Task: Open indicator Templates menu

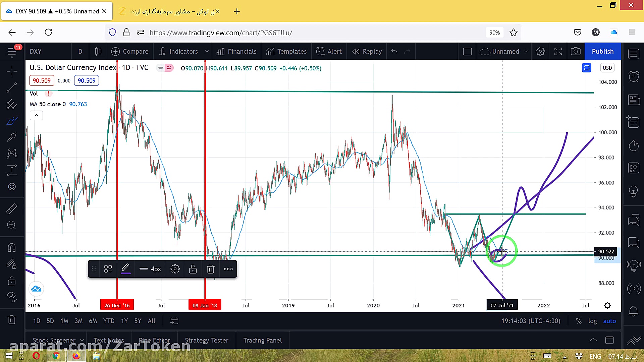Action: (x=286, y=51)
